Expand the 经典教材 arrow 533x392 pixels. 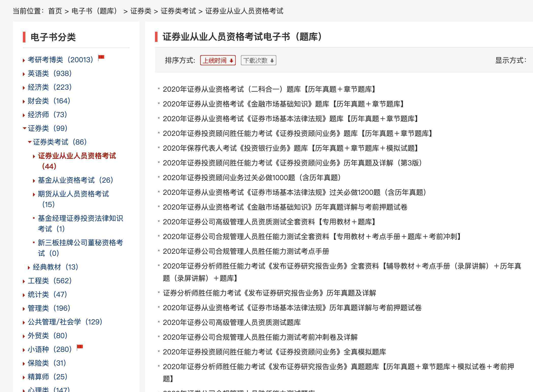(x=29, y=268)
